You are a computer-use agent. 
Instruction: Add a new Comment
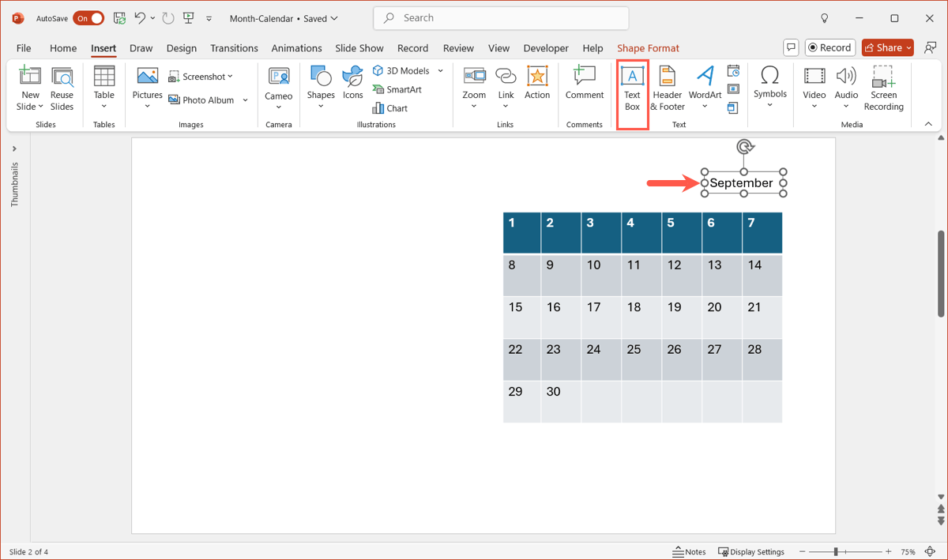pos(585,84)
